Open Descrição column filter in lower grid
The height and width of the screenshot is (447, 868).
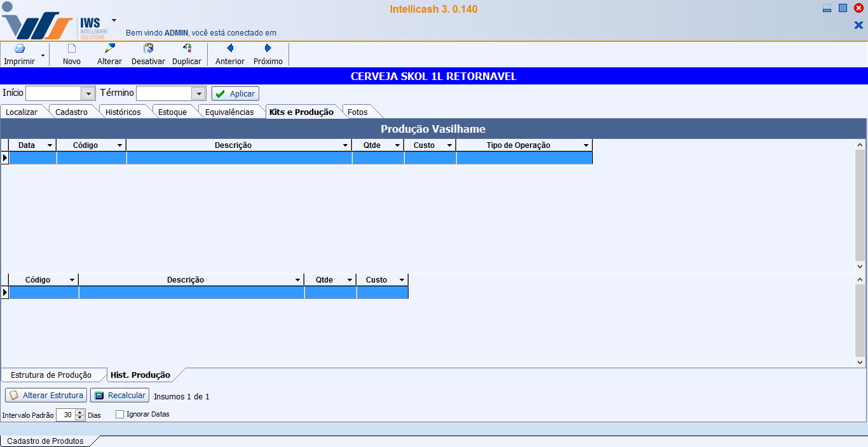pos(297,280)
